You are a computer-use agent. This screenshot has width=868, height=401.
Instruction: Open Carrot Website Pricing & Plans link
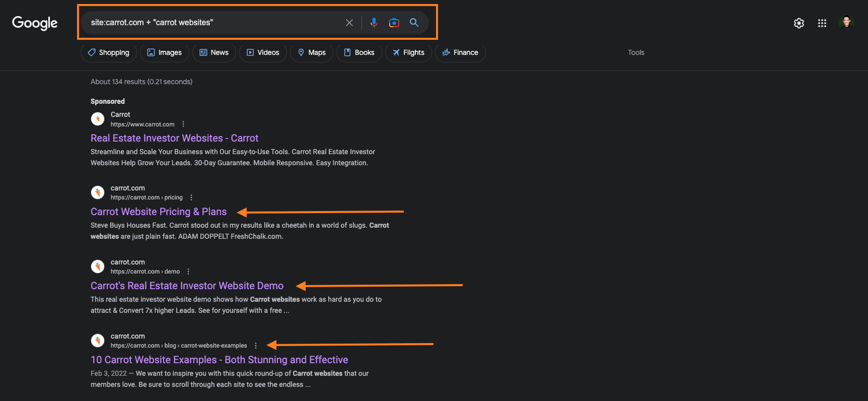(x=159, y=212)
